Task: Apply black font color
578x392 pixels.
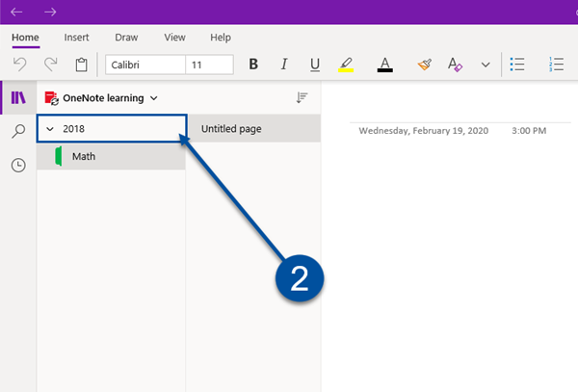Action: point(384,65)
